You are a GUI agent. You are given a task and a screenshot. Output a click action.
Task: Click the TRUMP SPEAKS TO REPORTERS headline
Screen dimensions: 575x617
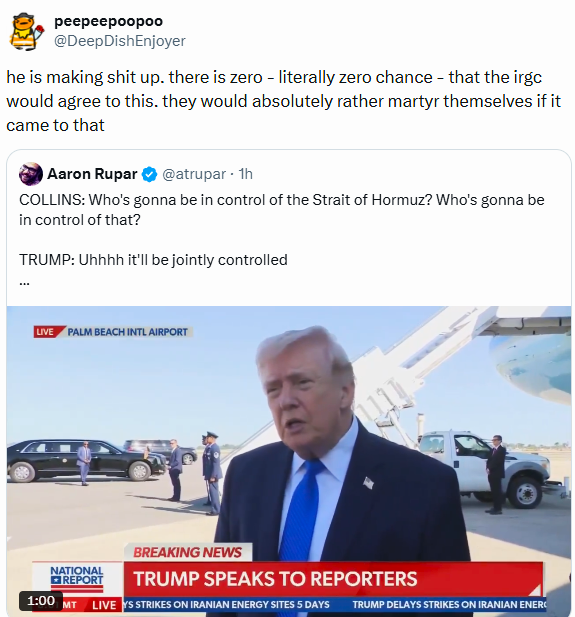pyautogui.click(x=275, y=578)
